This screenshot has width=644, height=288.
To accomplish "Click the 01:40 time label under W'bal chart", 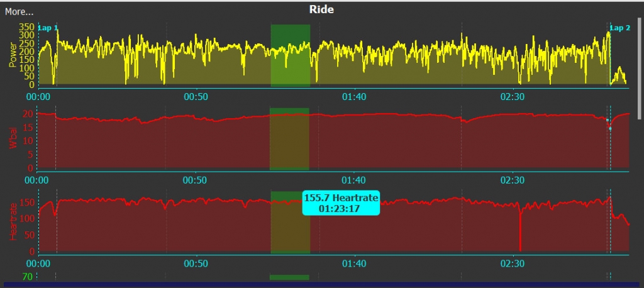I will (353, 180).
